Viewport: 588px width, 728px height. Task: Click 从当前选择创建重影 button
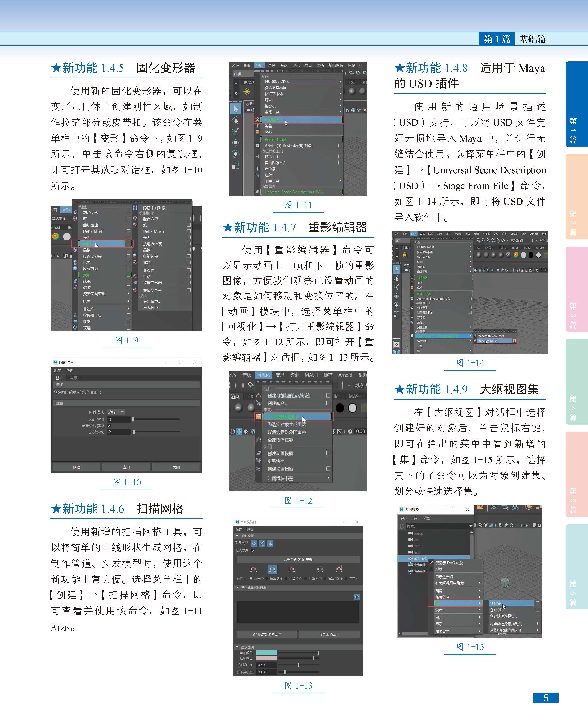298,560
